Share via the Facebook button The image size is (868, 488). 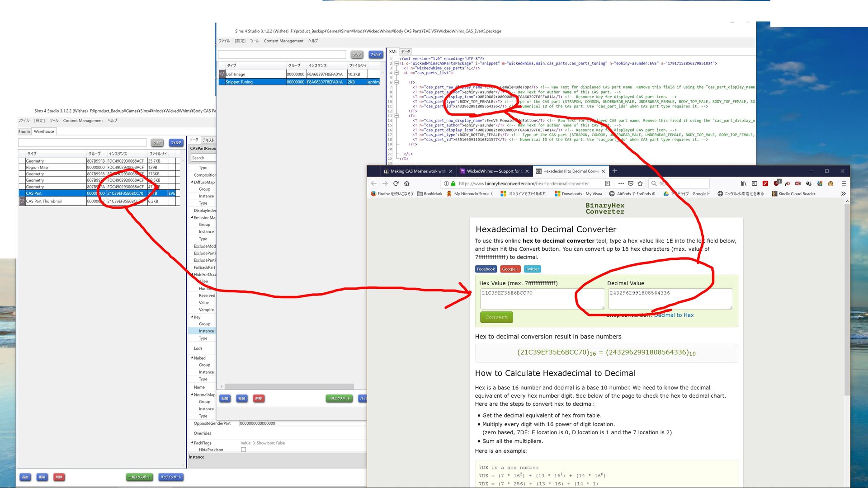[486, 269]
